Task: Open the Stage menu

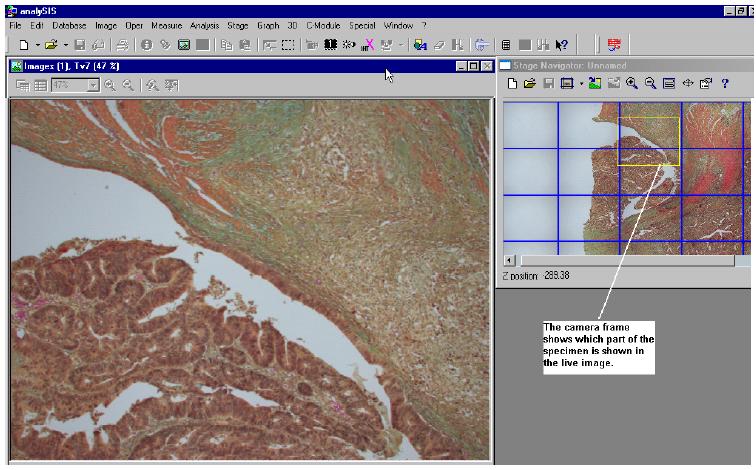Action: [238, 24]
